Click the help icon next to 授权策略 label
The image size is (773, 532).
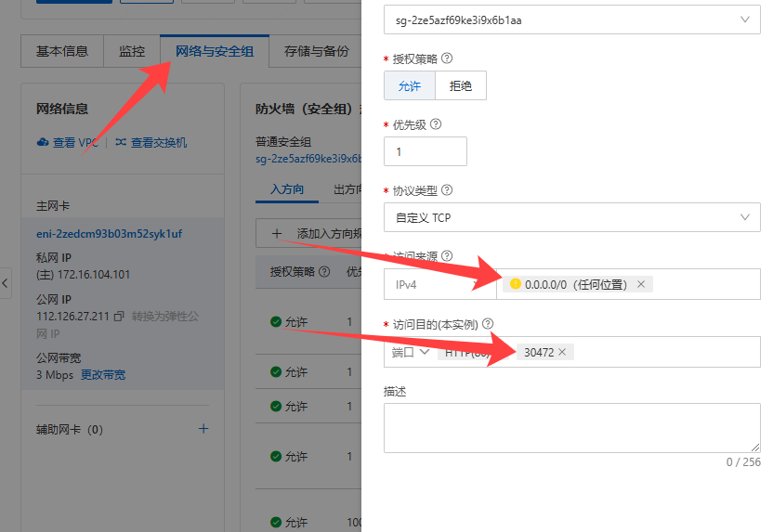[447, 58]
